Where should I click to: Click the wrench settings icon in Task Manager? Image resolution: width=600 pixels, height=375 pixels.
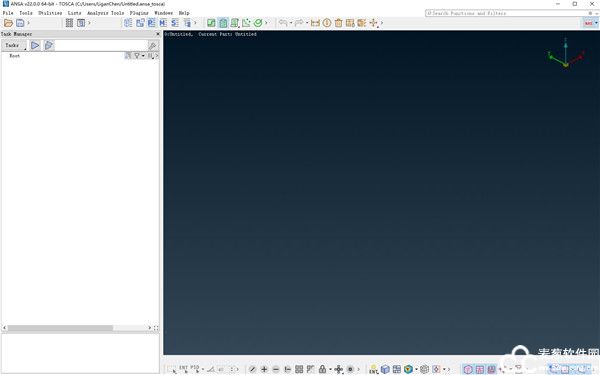point(152,46)
